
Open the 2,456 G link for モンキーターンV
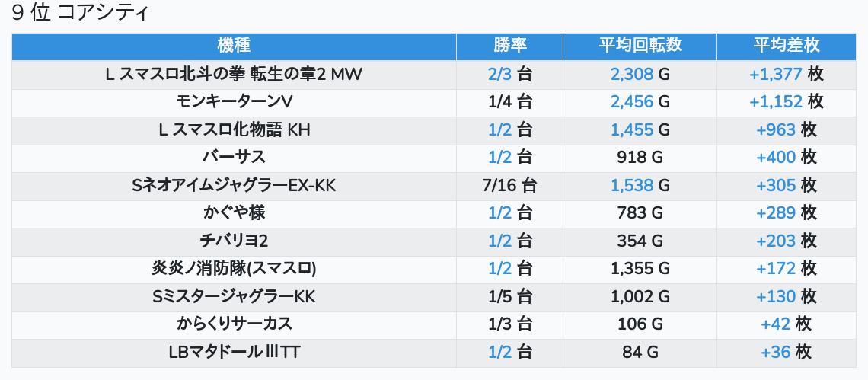coord(631,102)
